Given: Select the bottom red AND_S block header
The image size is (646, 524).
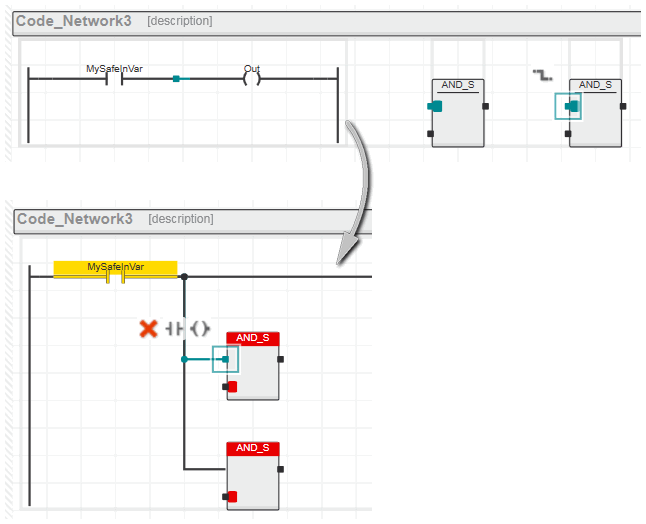Looking at the screenshot, I should [x=253, y=448].
